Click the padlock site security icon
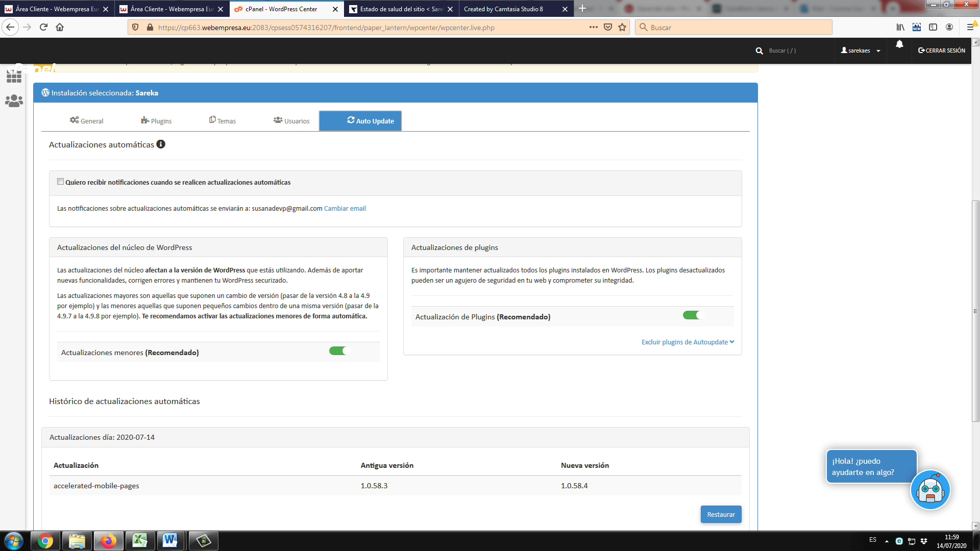This screenshot has width=980, height=551. click(x=150, y=27)
